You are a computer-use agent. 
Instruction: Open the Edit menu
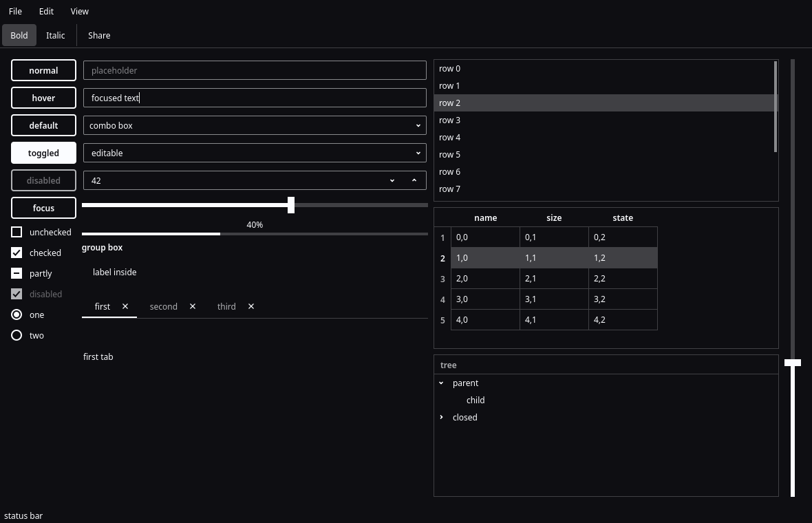[x=46, y=12]
